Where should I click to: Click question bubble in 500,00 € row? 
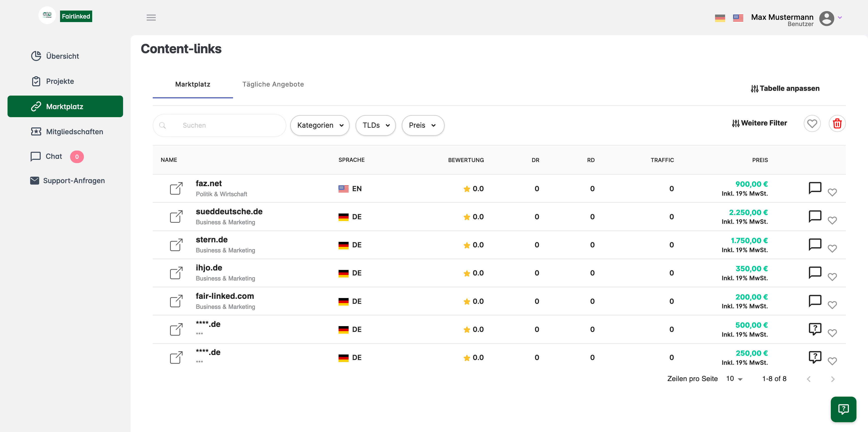pos(815,329)
